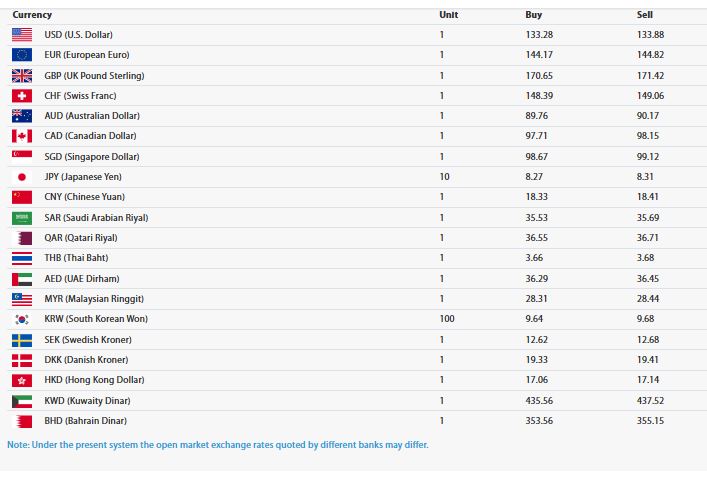Select the UK Union Jack flag

(x=22, y=76)
